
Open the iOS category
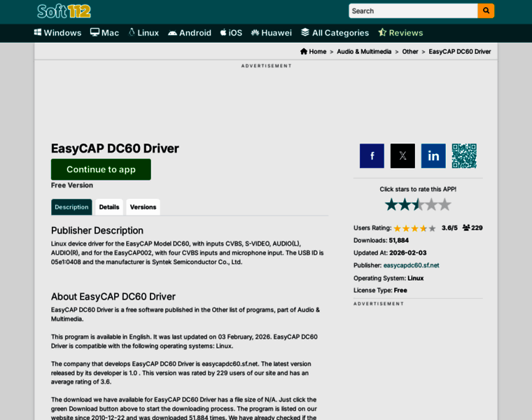[231, 33]
